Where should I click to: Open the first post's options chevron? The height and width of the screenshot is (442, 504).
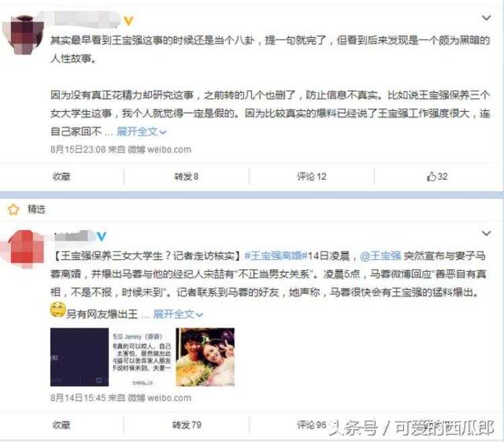(x=486, y=17)
